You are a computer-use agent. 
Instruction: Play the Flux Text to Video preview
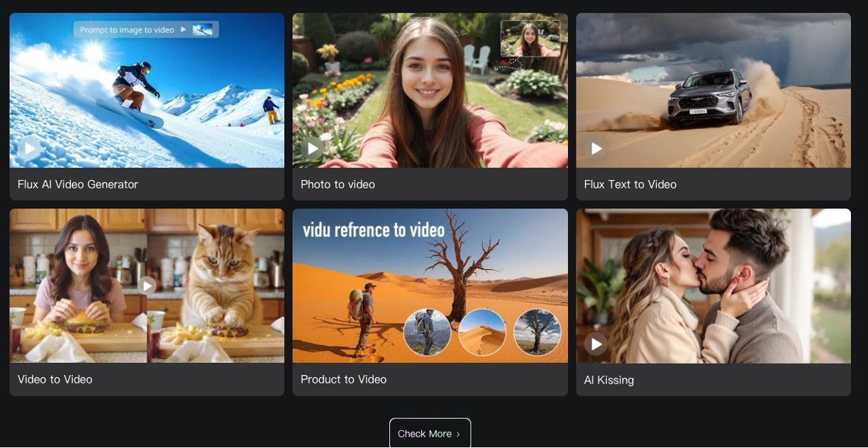point(596,148)
